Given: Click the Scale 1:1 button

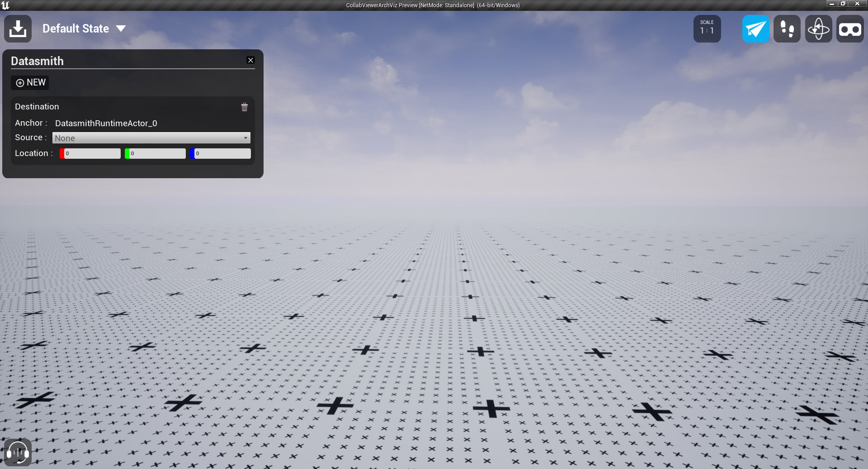Looking at the screenshot, I should [x=707, y=28].
